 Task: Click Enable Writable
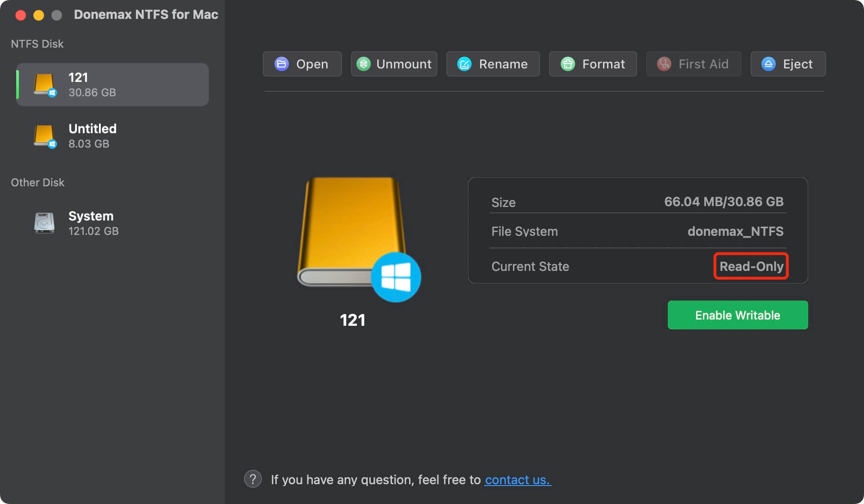(x=737, y=315)
